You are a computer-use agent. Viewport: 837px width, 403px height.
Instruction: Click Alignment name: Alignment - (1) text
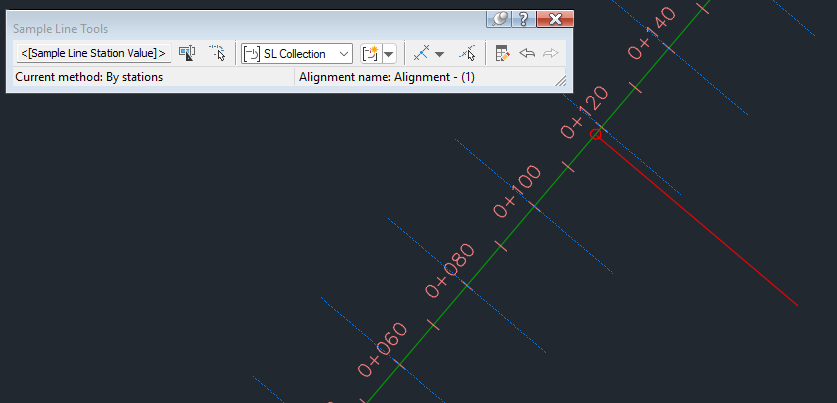[386, 77]
